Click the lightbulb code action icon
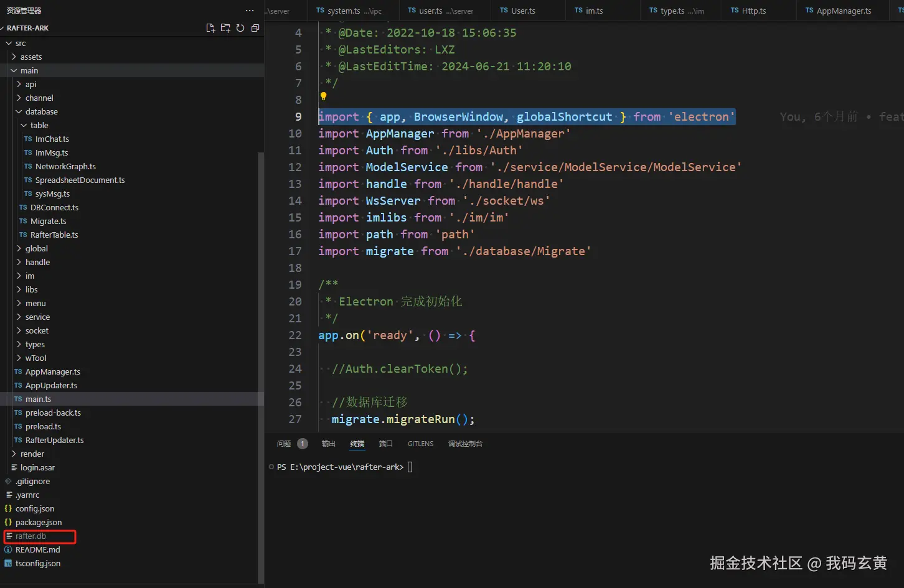The image size is (904, 588). pos(323,96)
